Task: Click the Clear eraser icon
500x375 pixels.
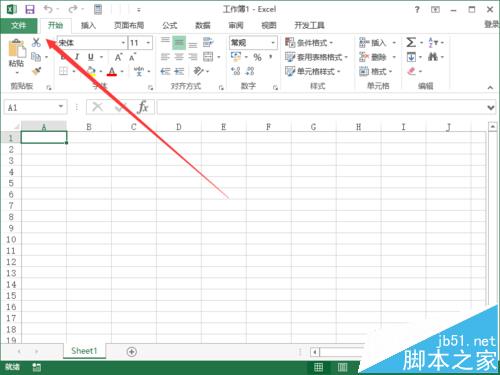Action: [x=412, y=71]
